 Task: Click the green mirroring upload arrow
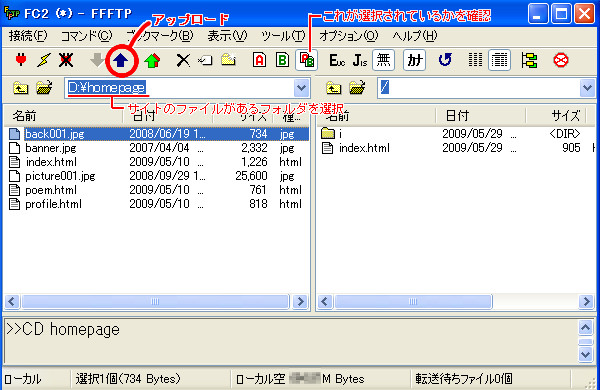152,60
